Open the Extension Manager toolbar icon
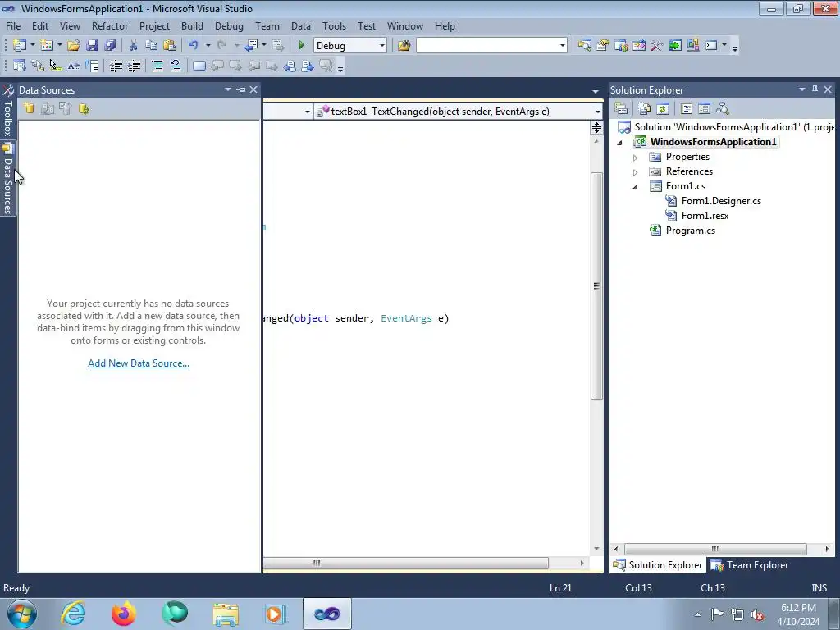840x630 pixels. [x=692, y=46]
